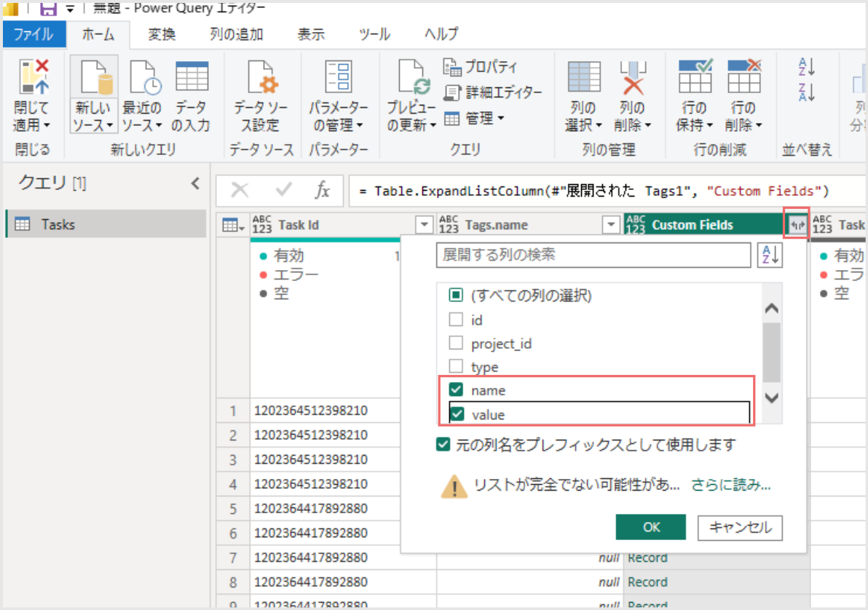
Task: Switch to the Tools (ツール) tab
Action: pos(374,34)
